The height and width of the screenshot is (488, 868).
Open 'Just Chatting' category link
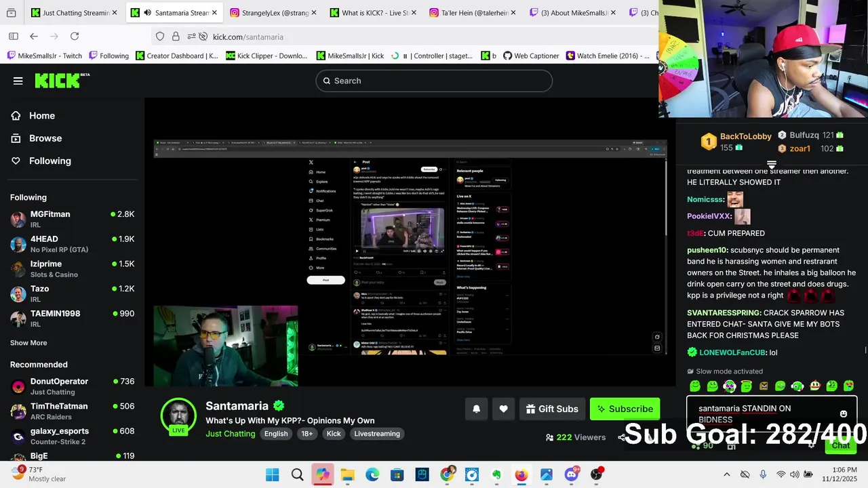231,434
